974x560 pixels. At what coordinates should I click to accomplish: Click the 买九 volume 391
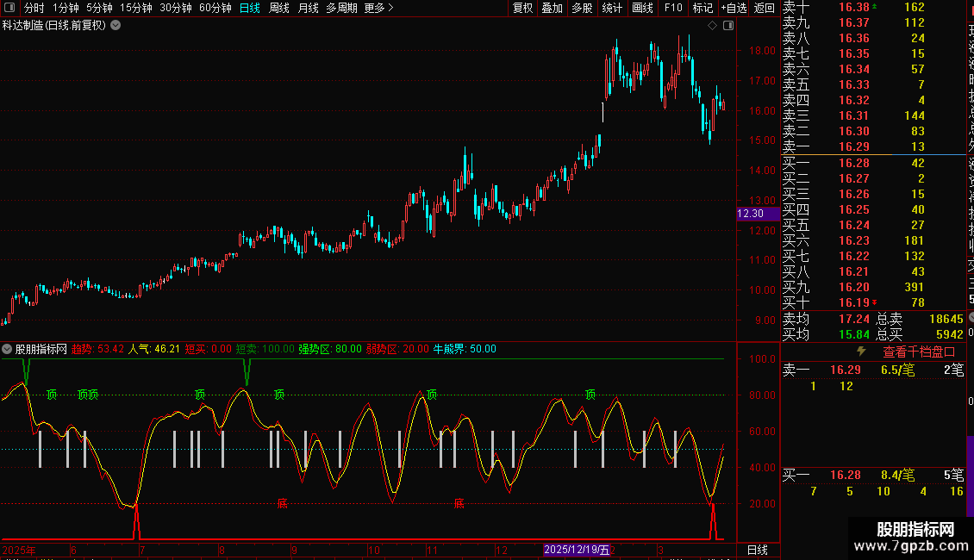tap(914, 287)
